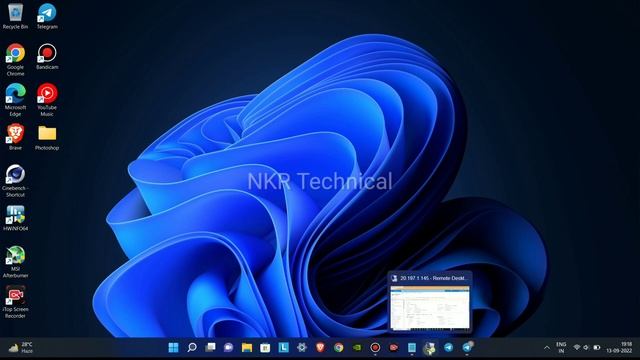Click the iTop Screen Recorder desktop icon
The image size is (640, 360).
tap(16, 302)
